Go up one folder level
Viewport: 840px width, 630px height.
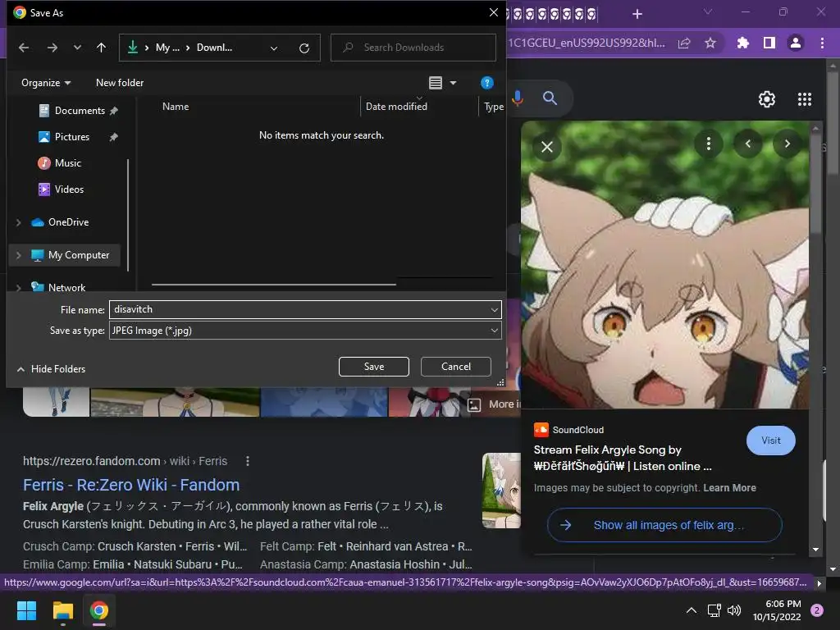pyautogui.click(x=101, y=48)
